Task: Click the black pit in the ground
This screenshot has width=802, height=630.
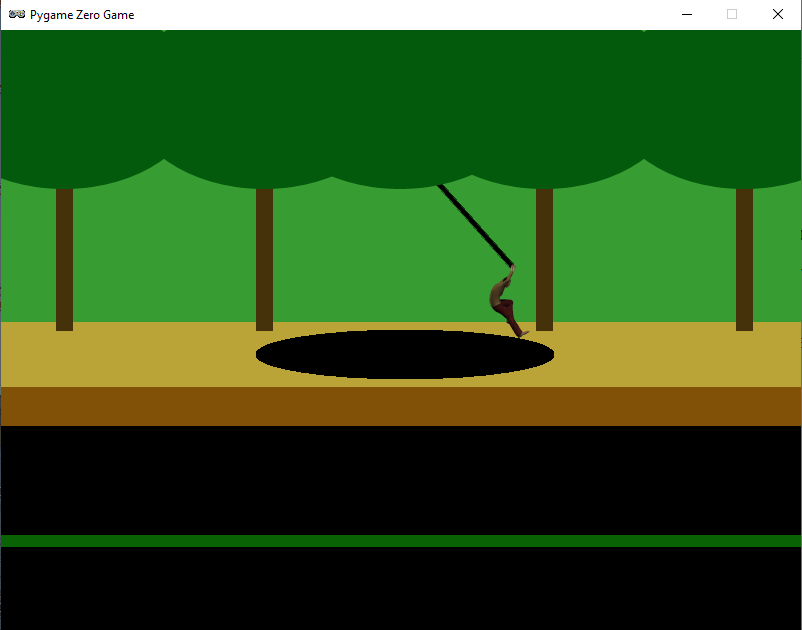Action: (x=405, y=353)
